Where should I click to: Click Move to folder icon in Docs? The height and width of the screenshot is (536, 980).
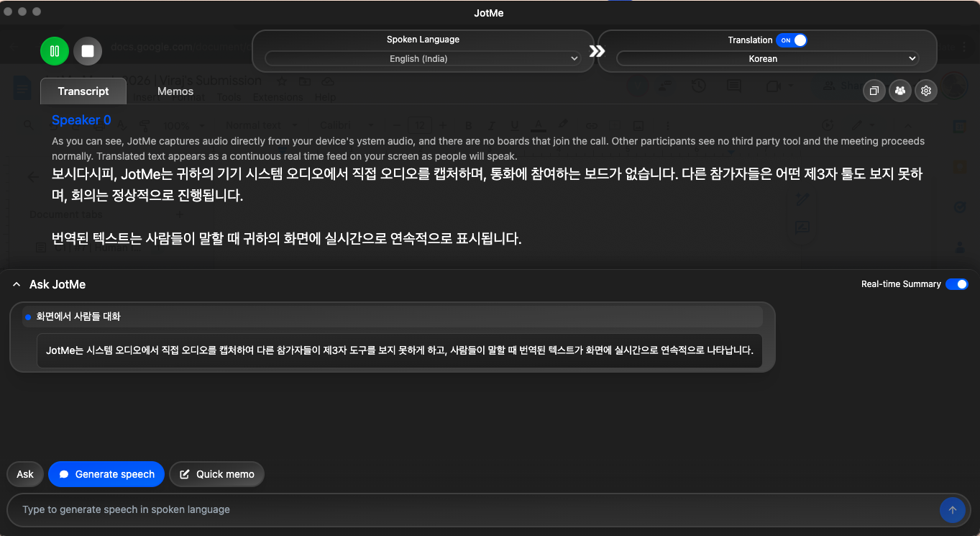[305, 81]
